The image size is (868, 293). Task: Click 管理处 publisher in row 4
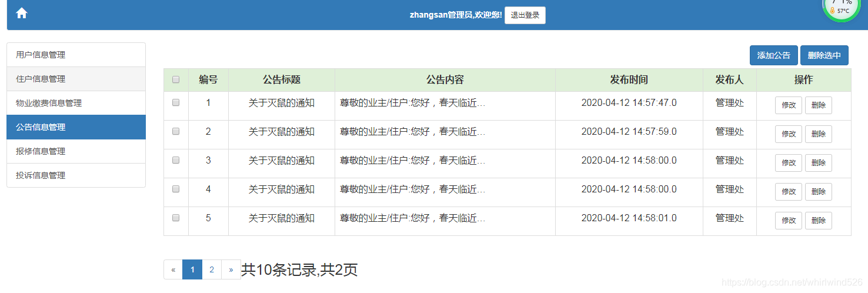tap(730, 189)
